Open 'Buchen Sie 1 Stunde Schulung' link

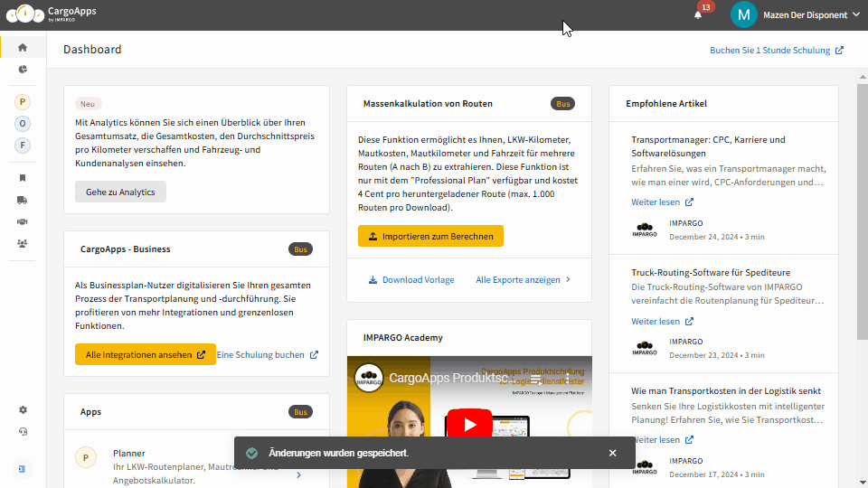[x=776, y=51]
